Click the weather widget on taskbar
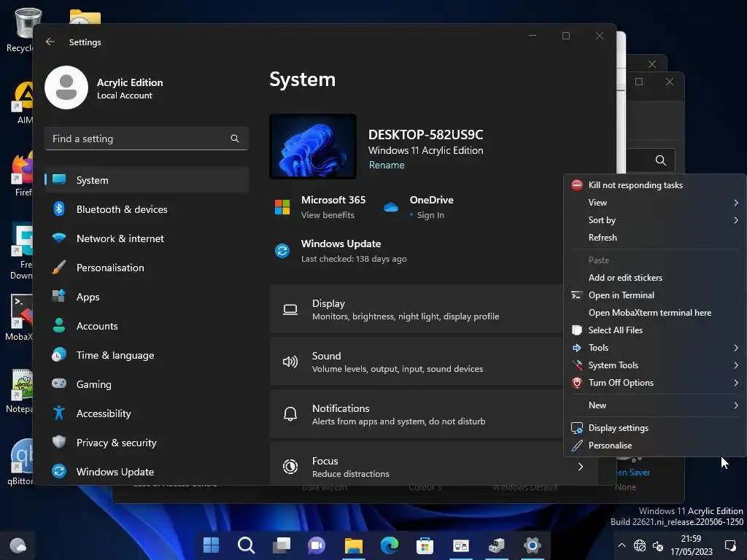The width and height of the screenshot is (747, 560). [x=18, y=545]
